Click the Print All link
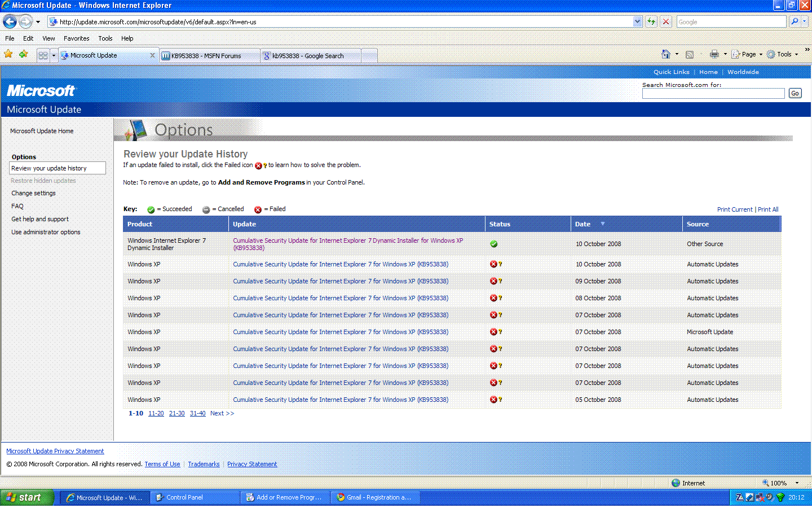The width and height of the screenshot is (812, 508). coord(768,209)
